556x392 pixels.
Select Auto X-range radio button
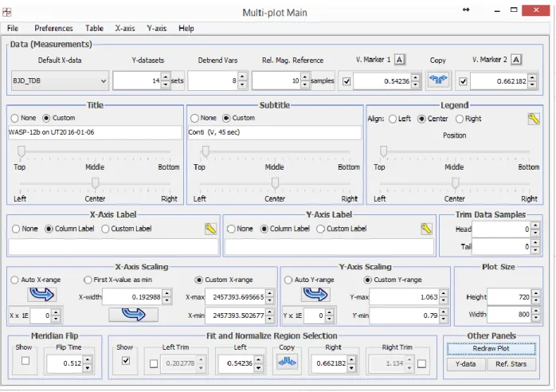point(14,280)
